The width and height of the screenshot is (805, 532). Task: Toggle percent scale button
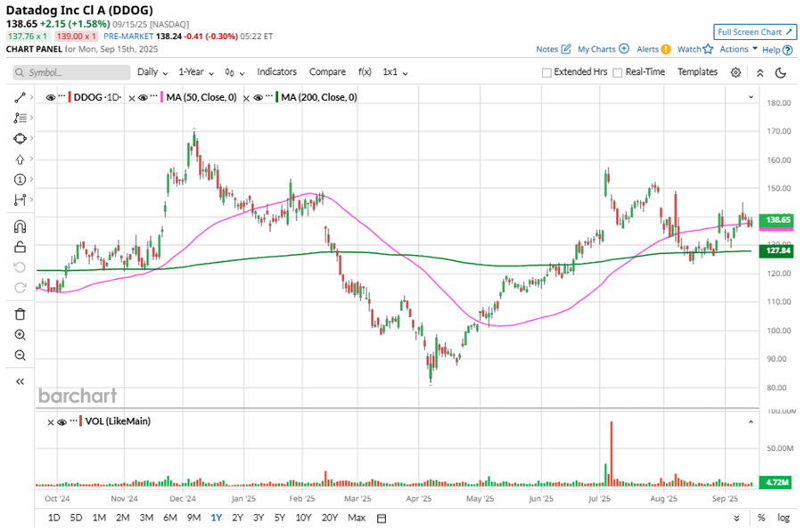(x=761, y=518)
